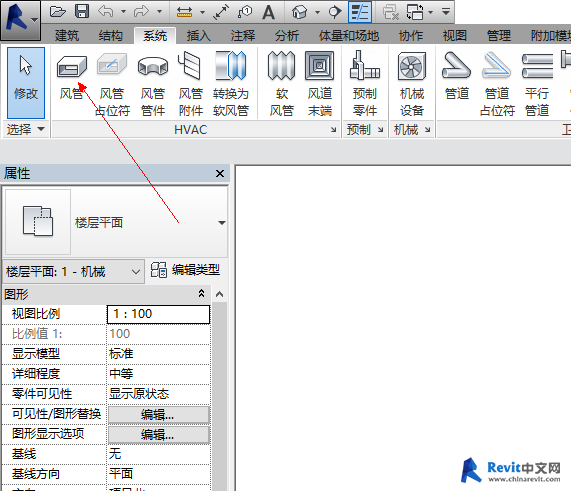This screenshot has width=571, height=491.
Task: Open 机械 panel settings launcher arrow
Action: coord(428,129)
